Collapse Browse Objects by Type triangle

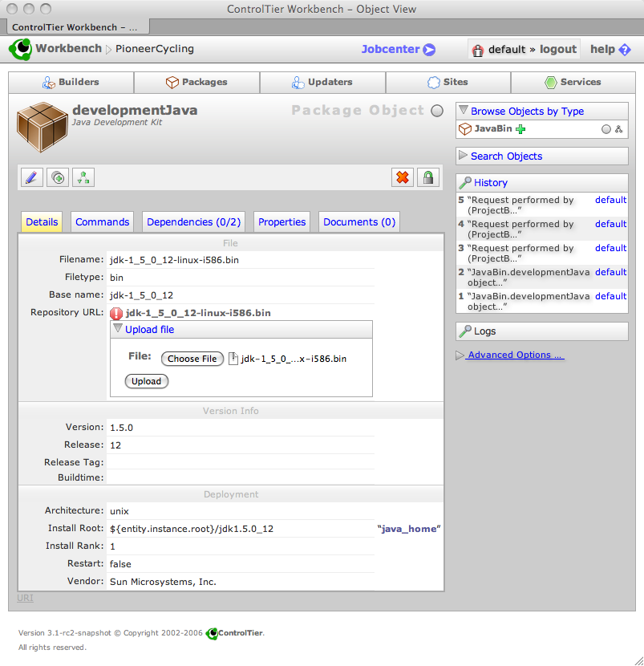tap(464, 111)
